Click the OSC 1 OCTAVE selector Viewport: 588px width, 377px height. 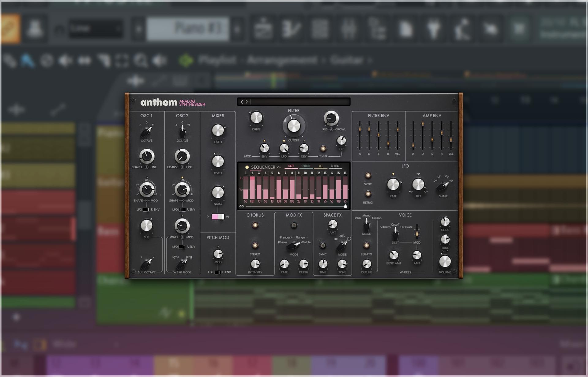[x=146, y=132]
